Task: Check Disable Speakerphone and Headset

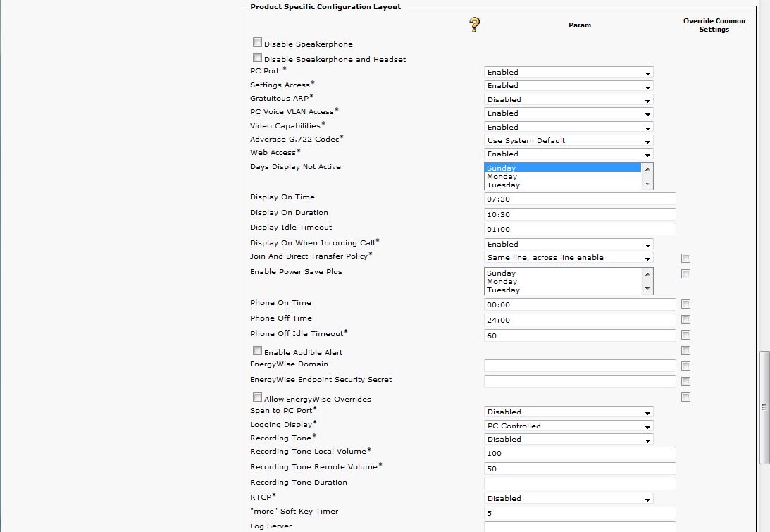Action: [257, 58]
